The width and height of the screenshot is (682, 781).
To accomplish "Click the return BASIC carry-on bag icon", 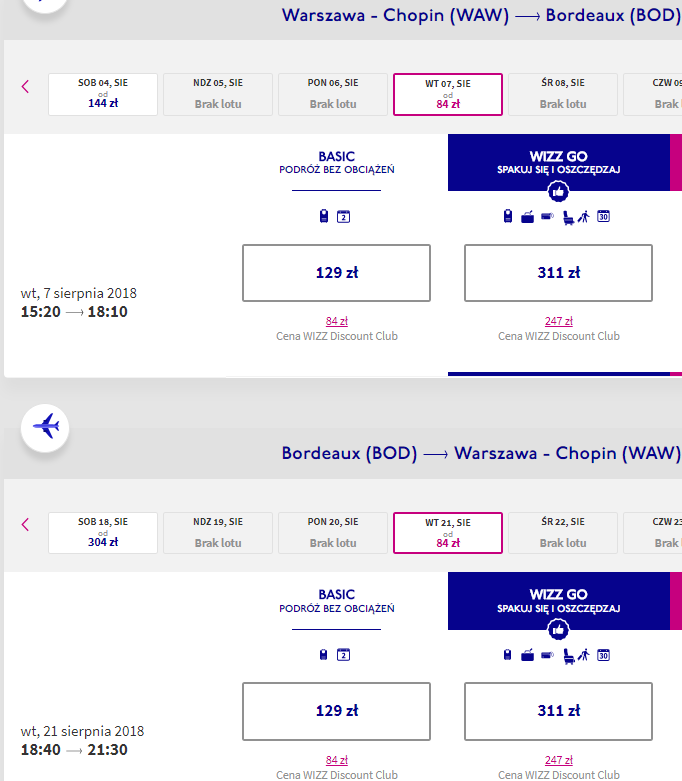I will 323,655.
